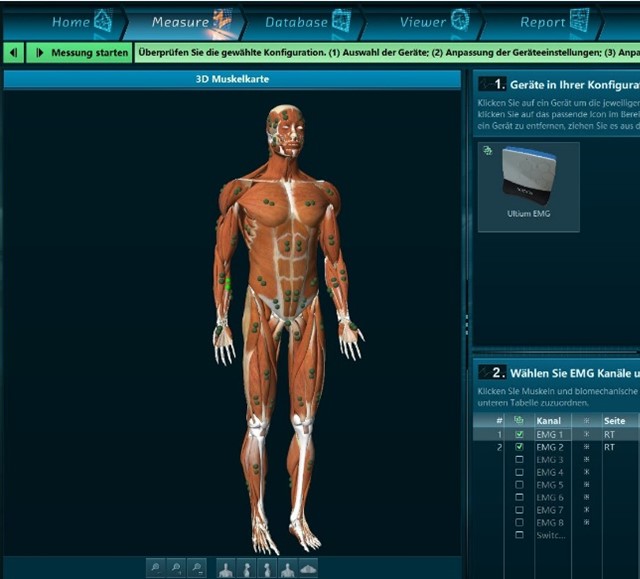Select the EMG 5 channel name
The width and height of the screenshot is (640, 579).
[550, 485]
